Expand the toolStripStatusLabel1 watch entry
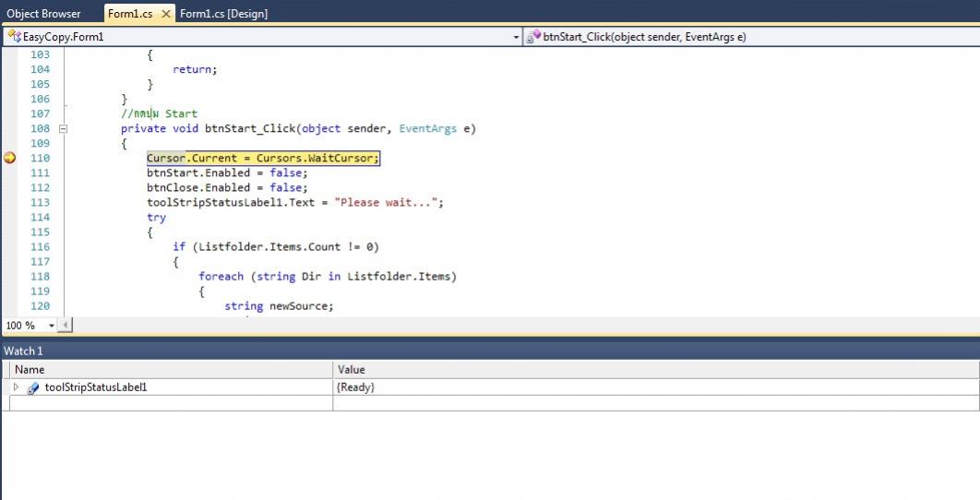The image size is (980, 500). point(16,387)
